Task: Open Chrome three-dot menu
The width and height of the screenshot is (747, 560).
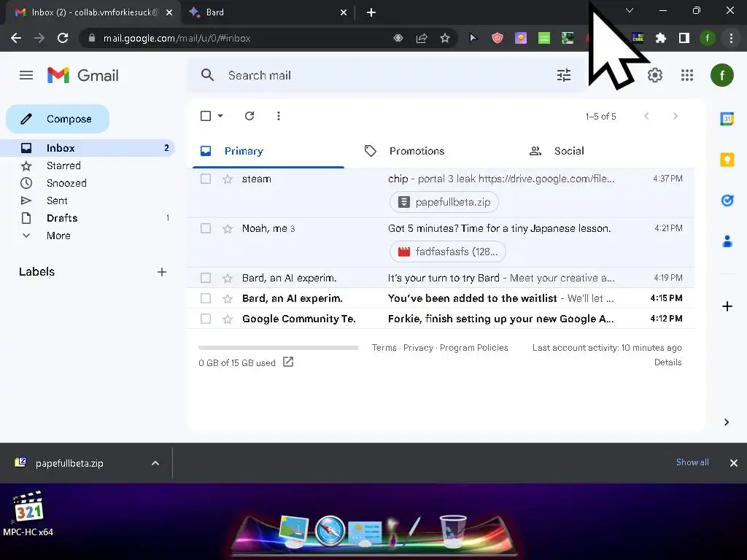Action: coord(731,38)
